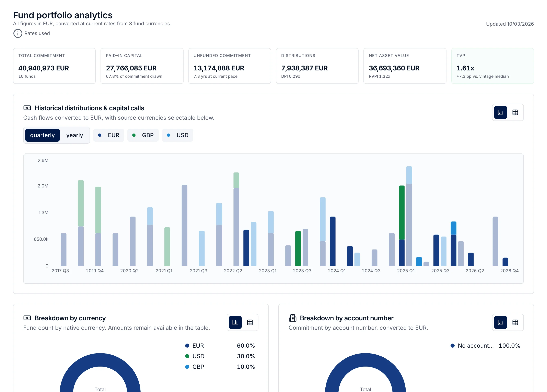547x392 pixels.
Task: Select the yearly period view
Action: click(x=74, y=135)
